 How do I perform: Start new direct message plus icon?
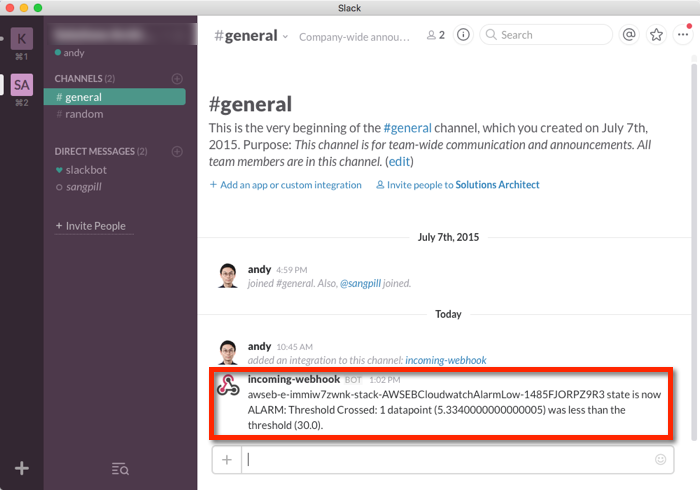tap(177, 152)
